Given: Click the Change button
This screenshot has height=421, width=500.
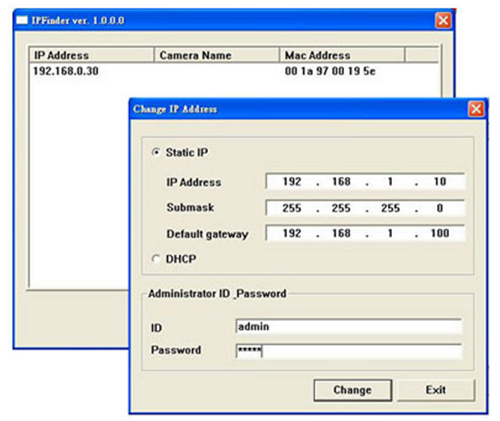Looking at the screenshot, I should 352,390.
